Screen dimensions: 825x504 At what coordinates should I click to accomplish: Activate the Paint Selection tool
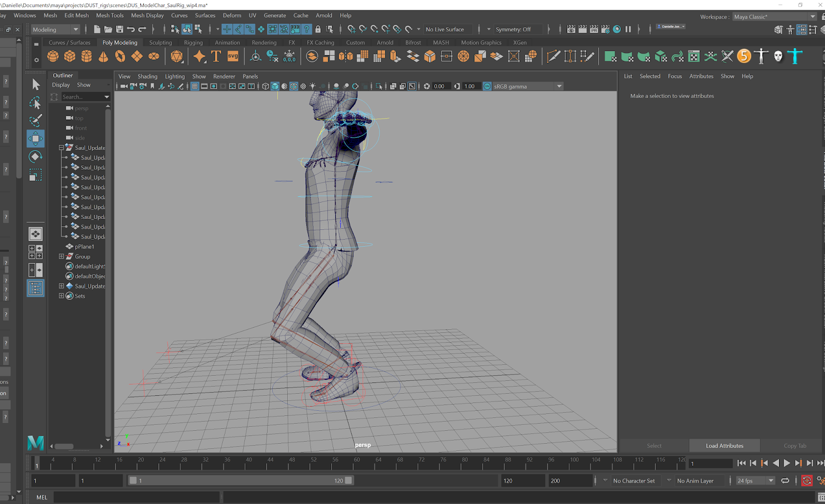click(35, 121)
